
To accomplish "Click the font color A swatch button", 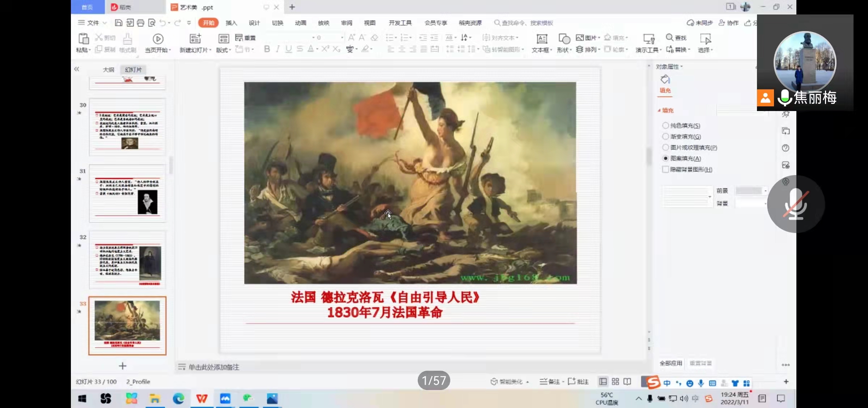I will (310, 49).
